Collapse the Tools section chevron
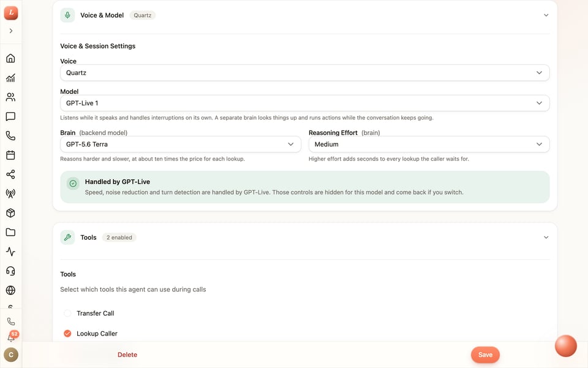 (546, 237)
